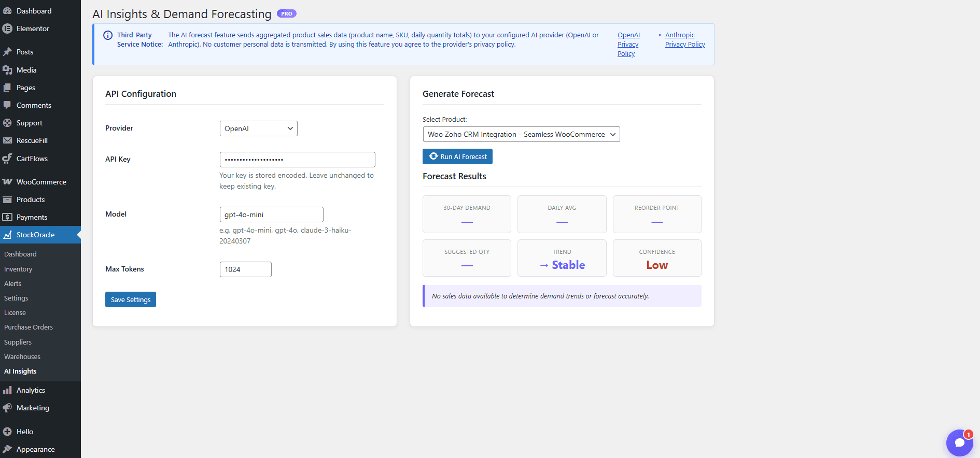The height and width of the screenshot is (458, 980).
Task: Click the StockOracle chart icon
Action: pyautogui.click(x=7, y=235)
